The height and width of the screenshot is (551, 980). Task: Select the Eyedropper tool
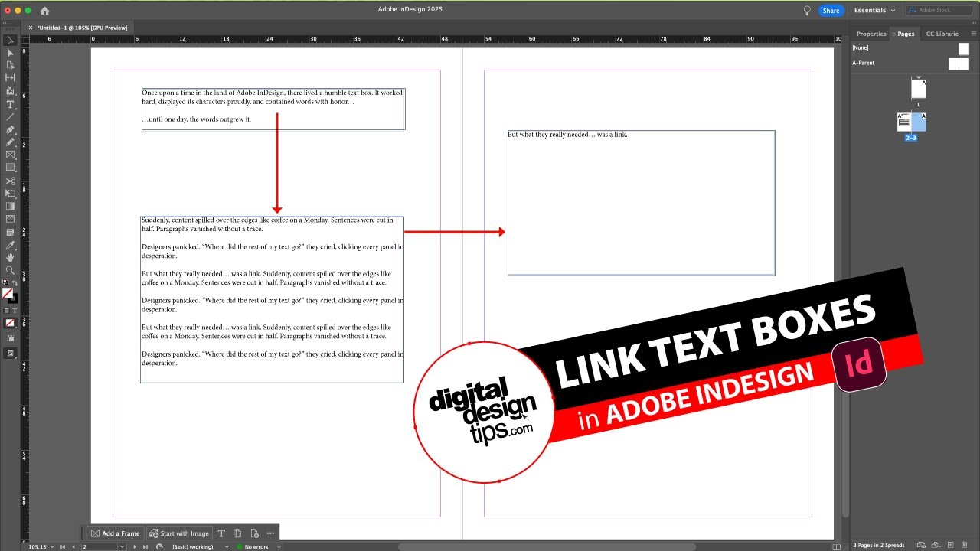10,246
